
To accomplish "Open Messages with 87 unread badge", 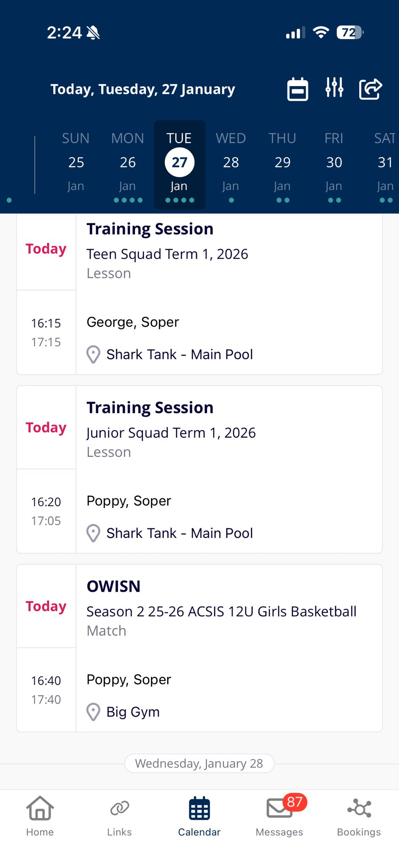I will point(280,815).
